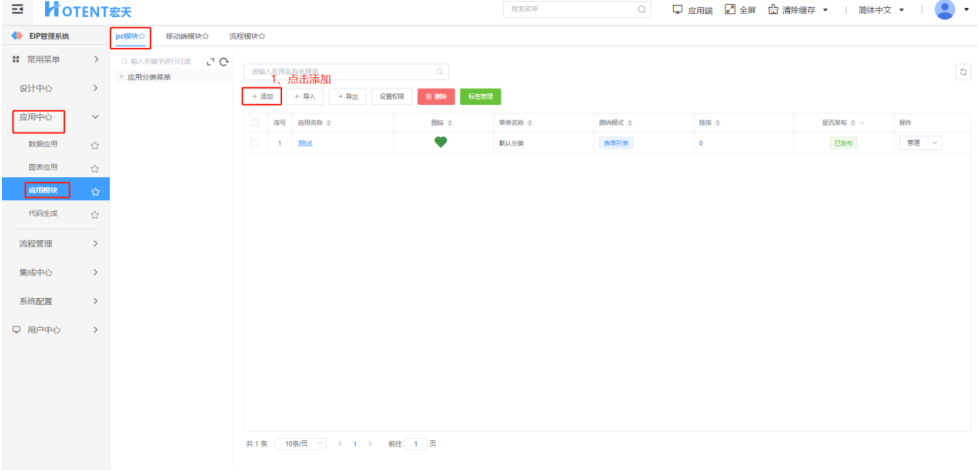The width and height of the screenshot is (977, 470).
Task: Click the 添加 button
Action: point(262,97)
